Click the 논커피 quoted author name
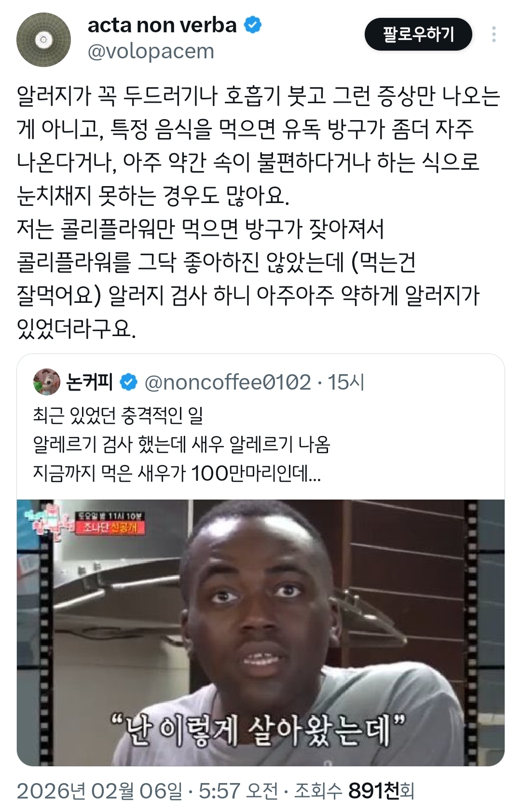This screenshot has width=521, height=812. [89, 382]
